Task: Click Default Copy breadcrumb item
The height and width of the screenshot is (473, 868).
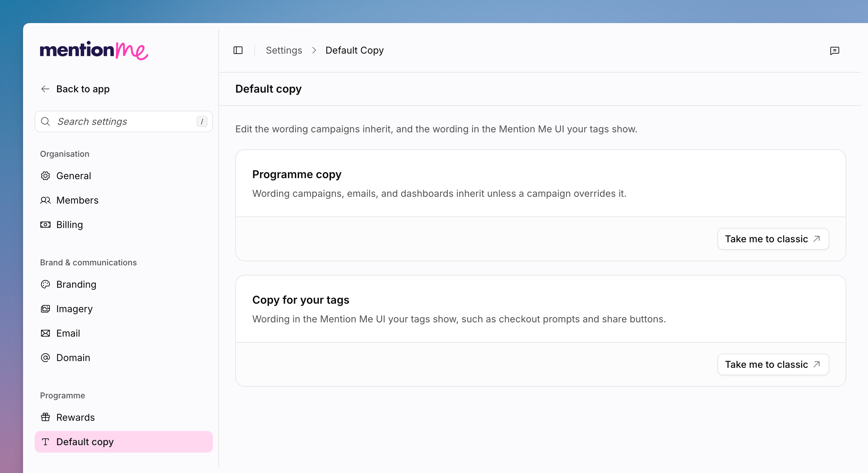Action: point(354,50)
